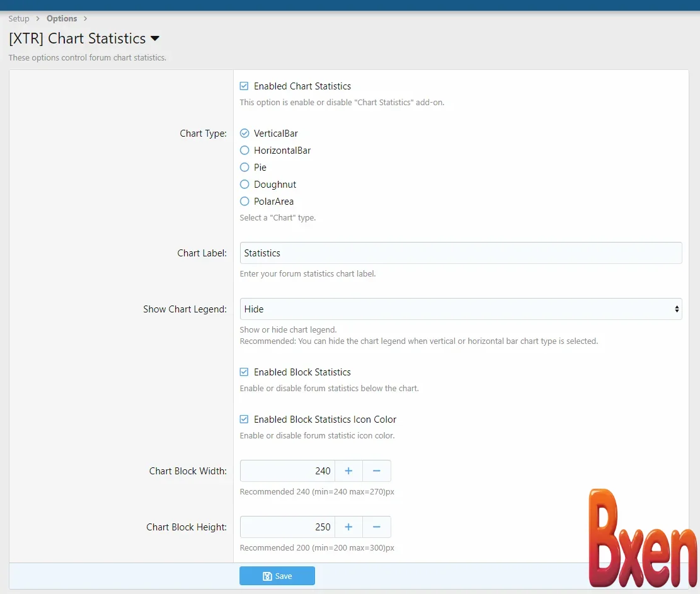Focus the Chart Block Width number field
The height and width of the screenshot is (594, 700).
287,471
